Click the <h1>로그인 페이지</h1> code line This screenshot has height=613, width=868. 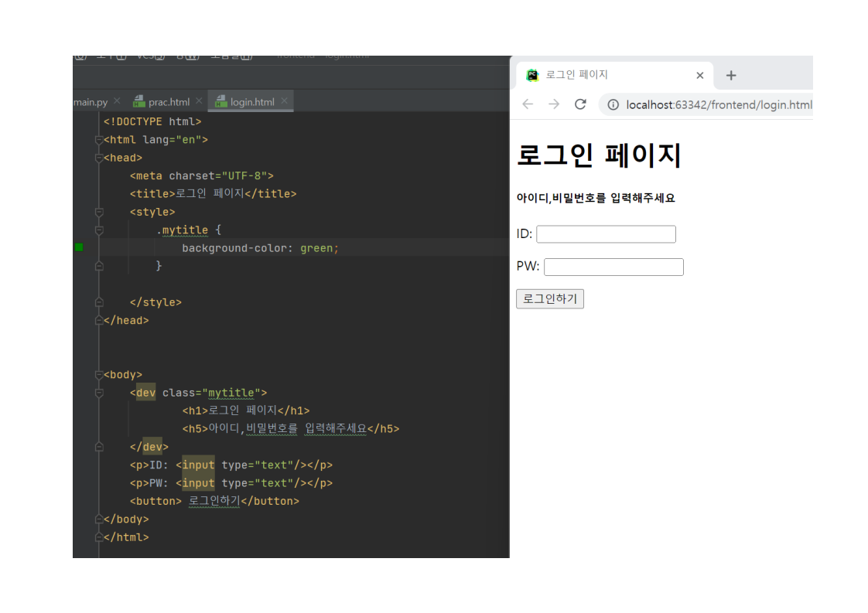tap(246, 410)
